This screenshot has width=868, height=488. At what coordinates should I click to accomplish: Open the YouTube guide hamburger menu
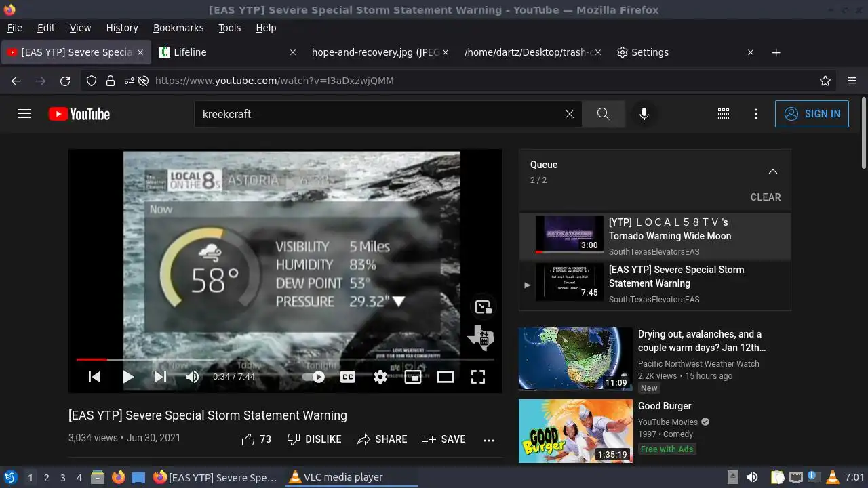tap(24, 114)
